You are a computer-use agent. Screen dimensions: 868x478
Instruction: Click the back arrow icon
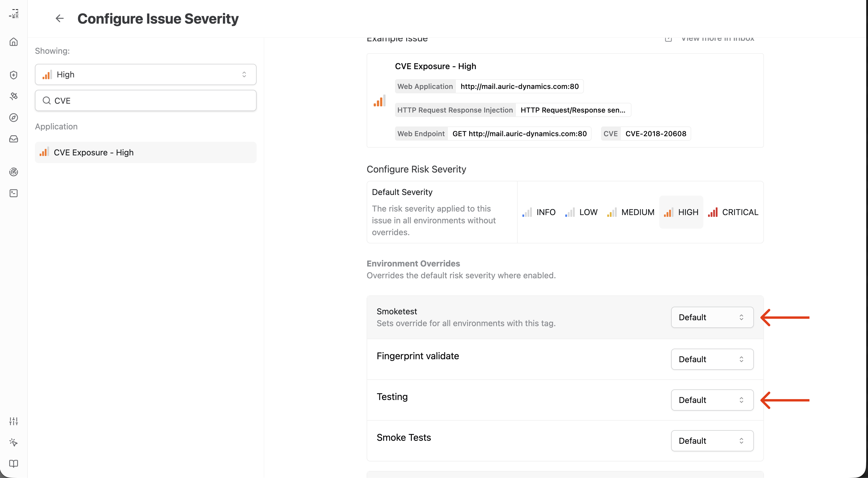tap(59, 18)
